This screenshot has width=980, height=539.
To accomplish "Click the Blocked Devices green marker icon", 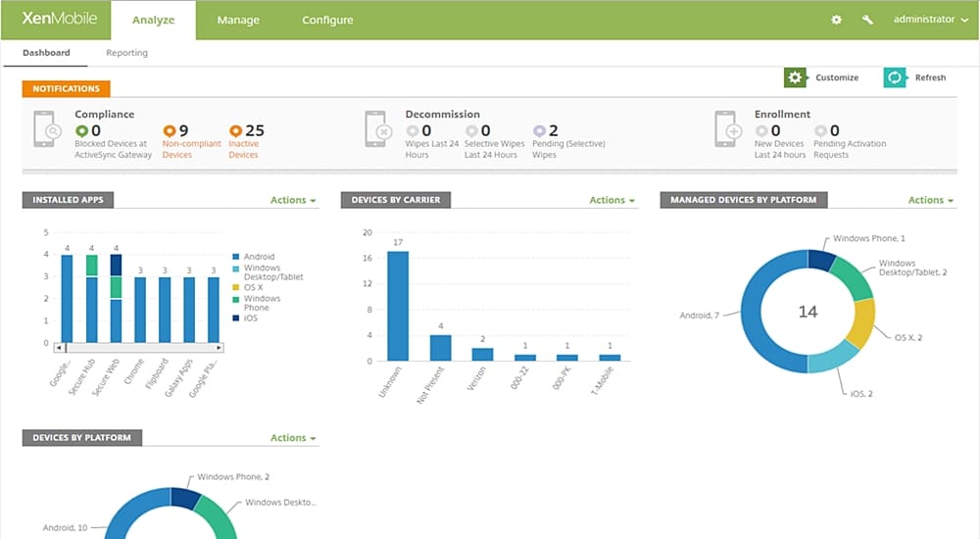I will coord(81,130).
